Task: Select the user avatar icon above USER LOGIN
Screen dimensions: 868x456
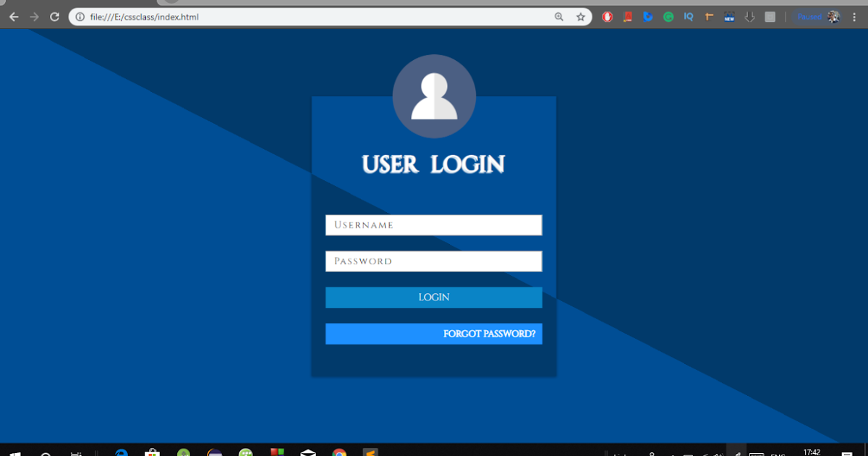Action: 434,96
